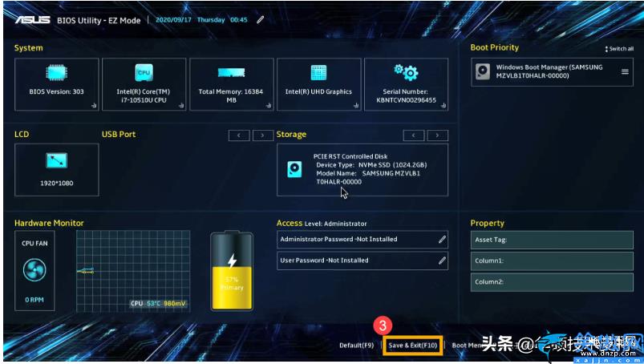Click the ASUS logo

click(33, 20)
